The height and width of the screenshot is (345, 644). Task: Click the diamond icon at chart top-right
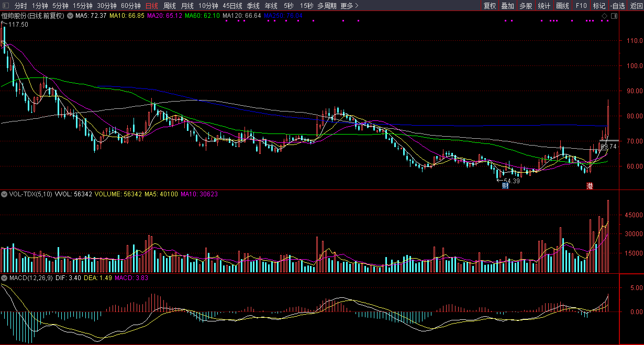(604, 16)
